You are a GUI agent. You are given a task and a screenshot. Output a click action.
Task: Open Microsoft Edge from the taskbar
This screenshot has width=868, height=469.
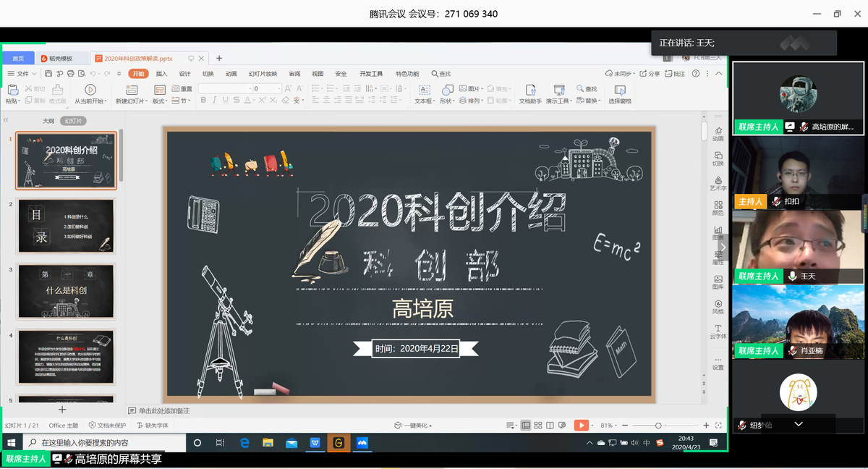[244, 442]
